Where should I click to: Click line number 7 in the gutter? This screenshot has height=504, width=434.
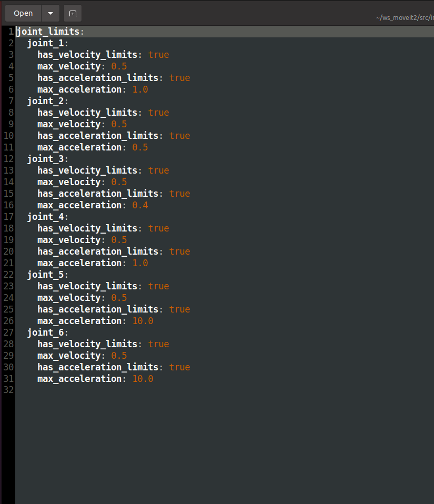tap(10, 100)
